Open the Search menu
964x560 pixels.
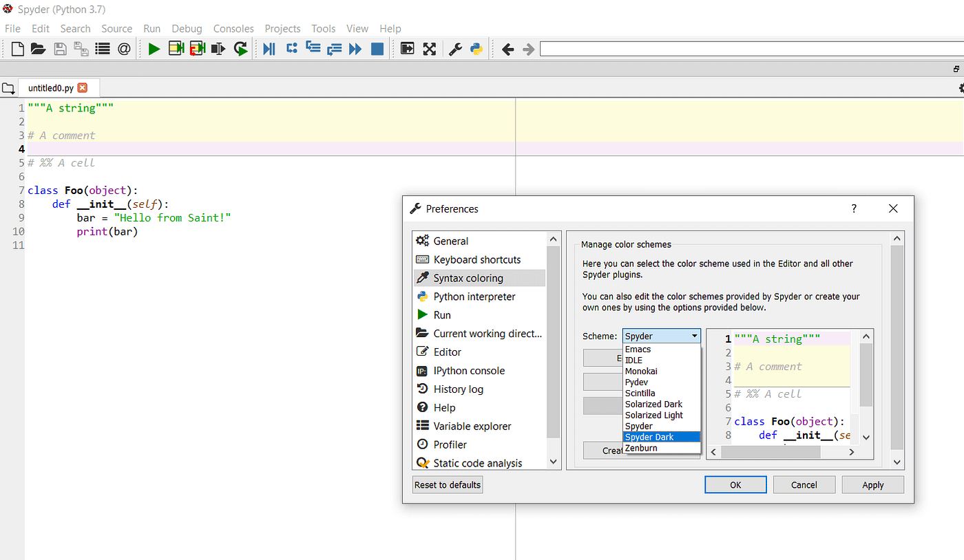click(x=75, y=28)
